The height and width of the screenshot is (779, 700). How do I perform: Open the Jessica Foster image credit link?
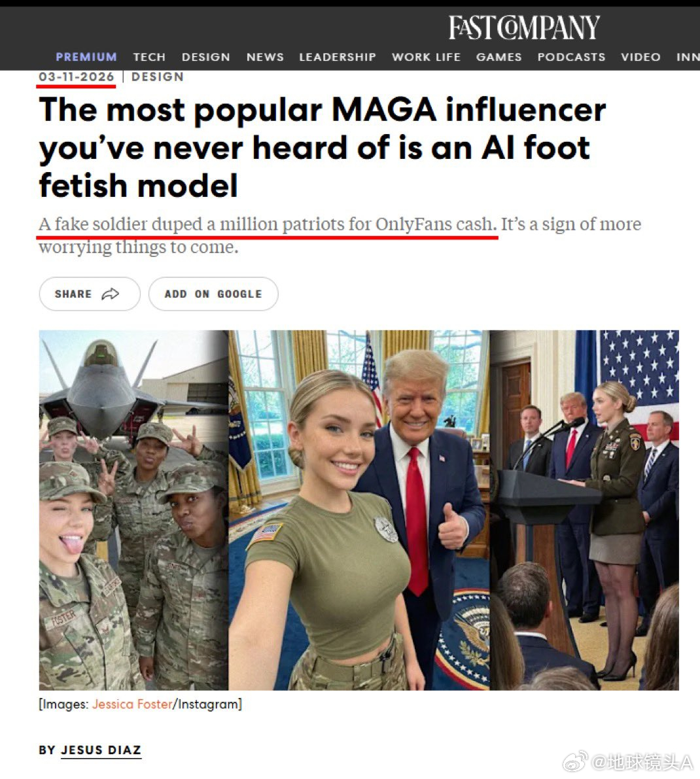pos(132,704)
